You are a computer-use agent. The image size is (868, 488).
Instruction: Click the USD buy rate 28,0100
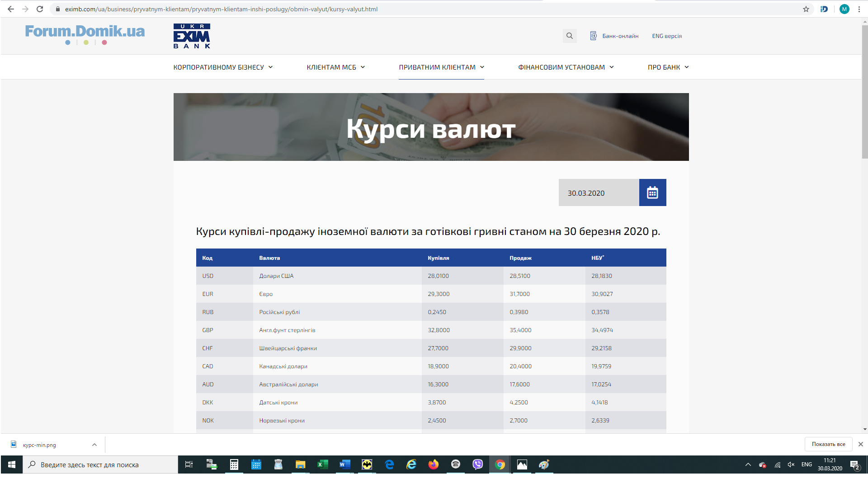click(x=438, y=276)
